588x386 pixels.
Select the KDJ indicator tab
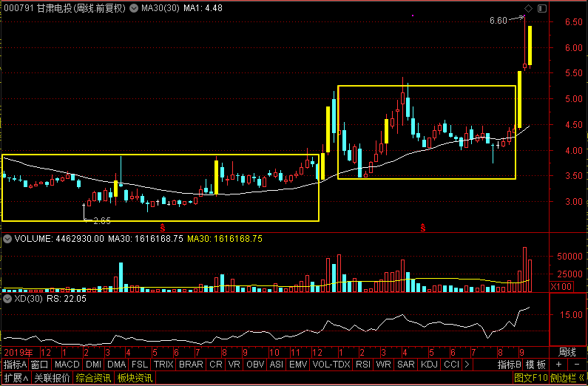[x=429, y=365]
